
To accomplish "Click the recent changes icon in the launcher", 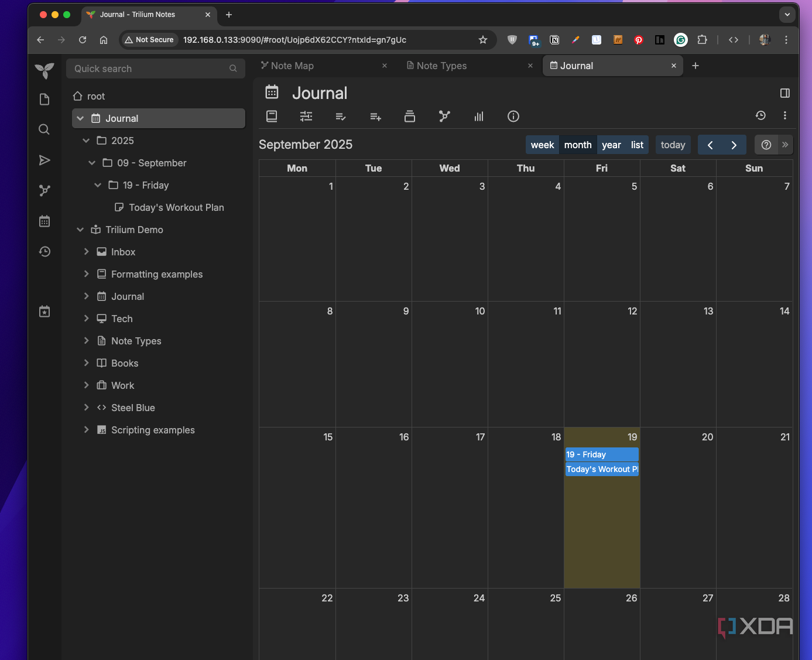I will (x=44, y=252).
